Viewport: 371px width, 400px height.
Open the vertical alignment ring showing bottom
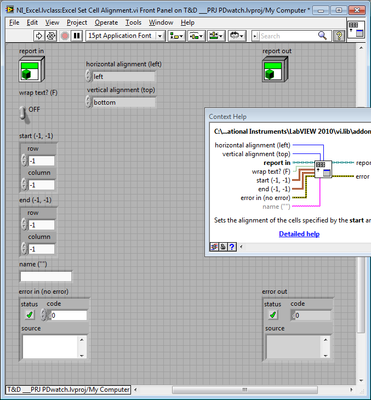[x=124, y=102]
